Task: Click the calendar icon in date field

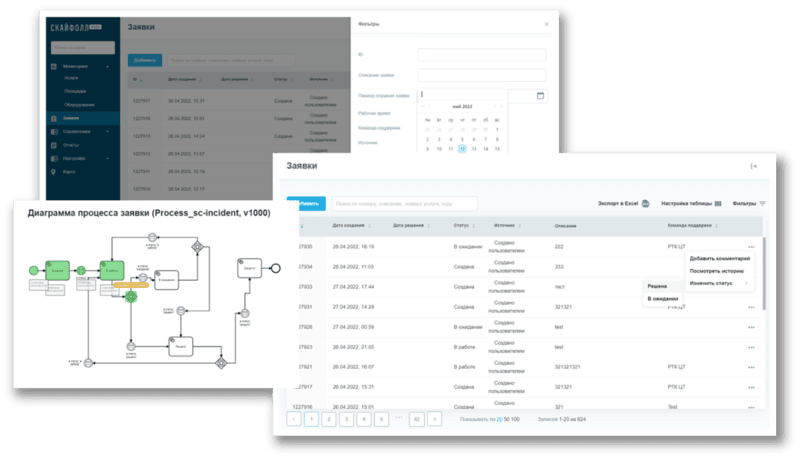Action: click(x=541, y=96)
